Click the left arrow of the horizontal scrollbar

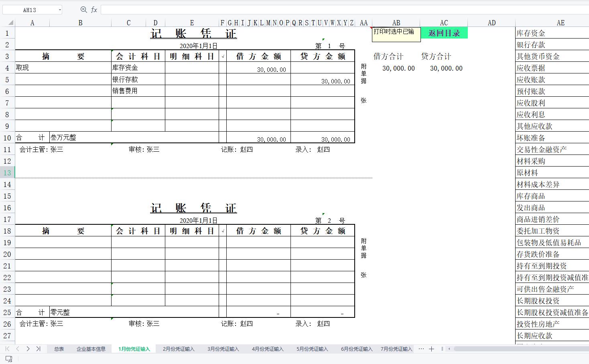(x=449, y=349)
